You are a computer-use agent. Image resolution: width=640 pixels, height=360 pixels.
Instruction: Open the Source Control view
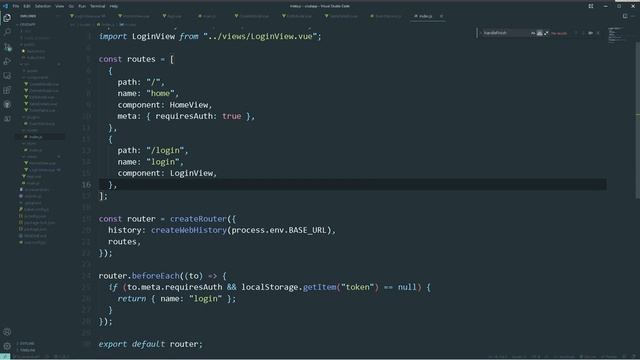point(7,47)
